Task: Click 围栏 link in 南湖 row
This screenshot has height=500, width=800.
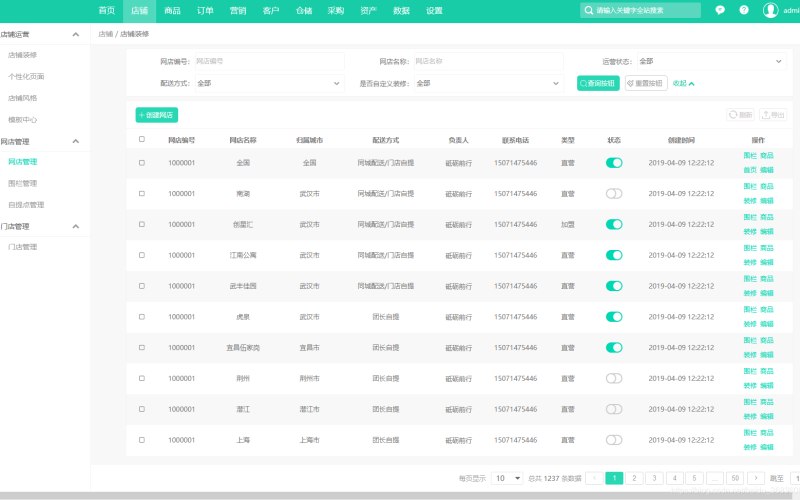Action: pyautogui.click(x=750, y=186)
